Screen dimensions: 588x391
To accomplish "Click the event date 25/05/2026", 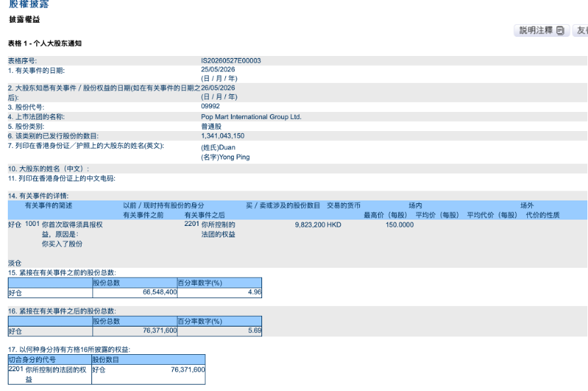I will click(x=218, y=69).
